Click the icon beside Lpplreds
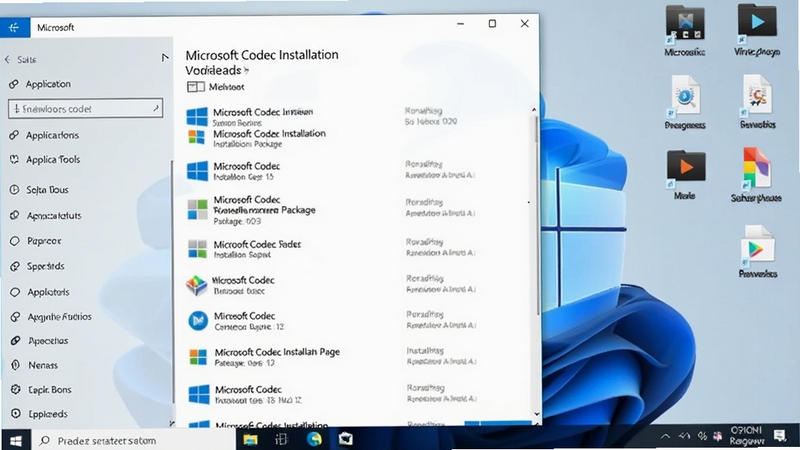The width and height of the screenshot is (800, 450). 16,414
